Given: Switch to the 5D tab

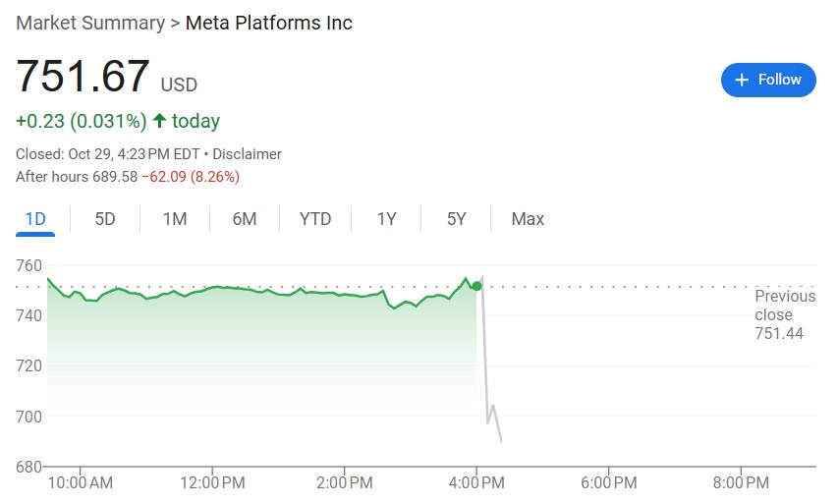Looking at the screenshot, I should pos(105,219).
